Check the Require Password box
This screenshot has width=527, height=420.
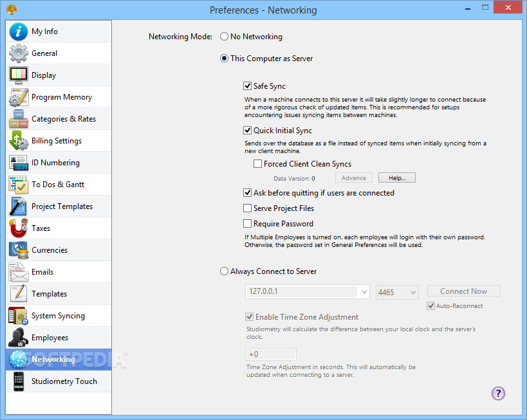[247, 223]
